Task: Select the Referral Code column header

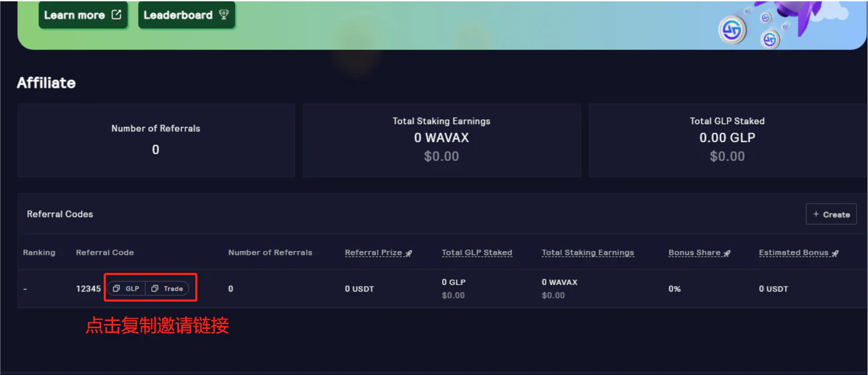Action: [105, 253]
